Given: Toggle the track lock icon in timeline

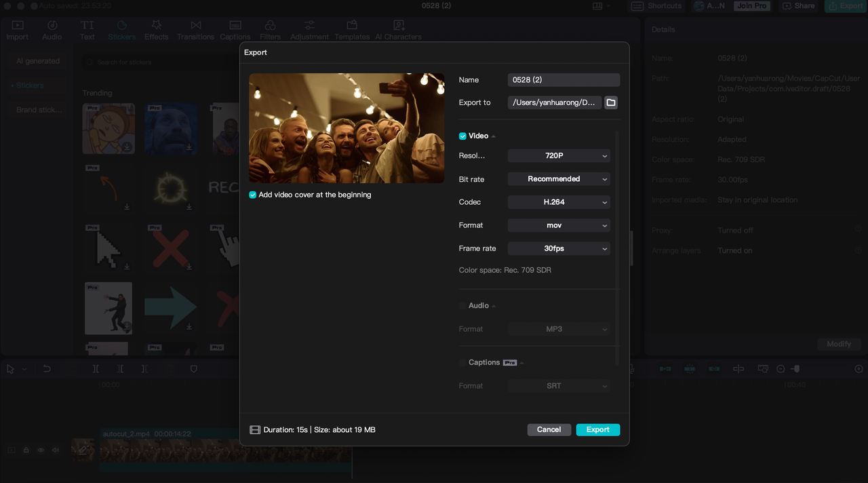Looking at the screenshot, I should click(x=26, y=450).
